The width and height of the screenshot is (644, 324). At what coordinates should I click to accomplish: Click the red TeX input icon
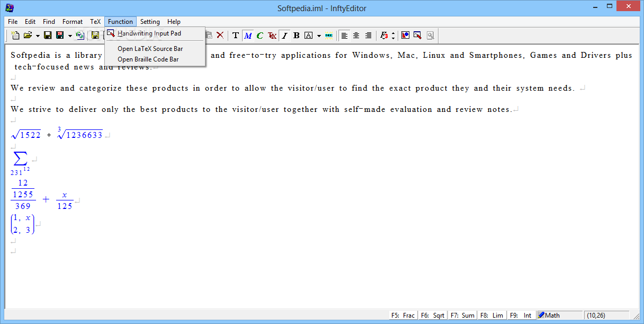(x=272, y=36)
